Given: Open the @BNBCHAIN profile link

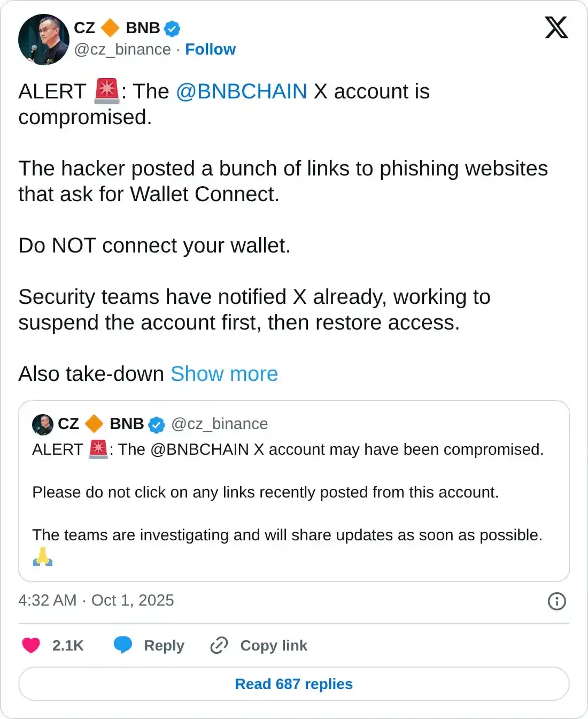Looking at the screenshot, I should click(x=242, y=91).
